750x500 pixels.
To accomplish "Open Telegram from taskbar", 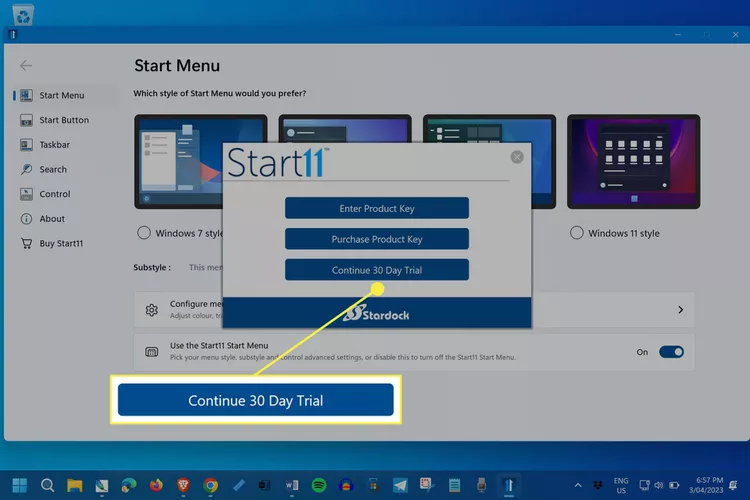I will 400,486.
